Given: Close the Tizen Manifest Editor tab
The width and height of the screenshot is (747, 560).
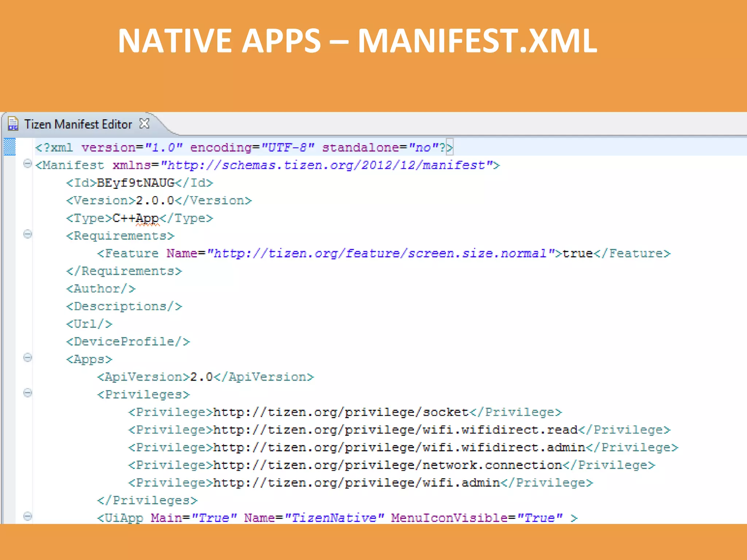Looking at the screenshot, I should (144, 124).
